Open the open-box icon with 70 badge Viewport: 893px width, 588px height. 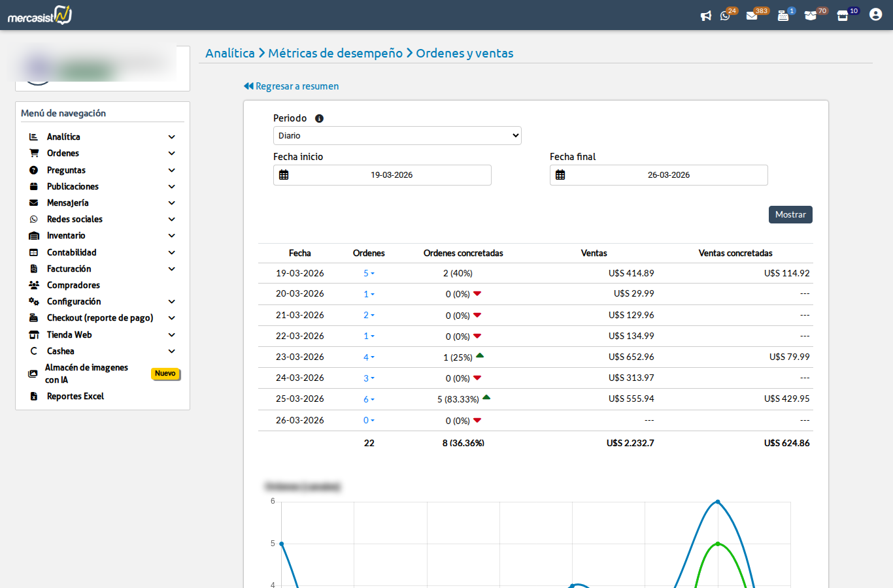[811, 16]
